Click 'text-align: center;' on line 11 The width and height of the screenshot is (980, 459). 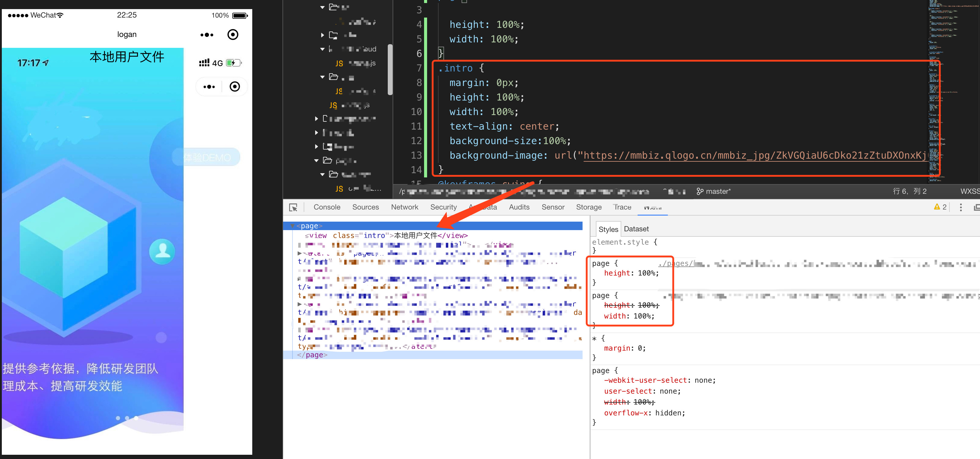point(504,127)
